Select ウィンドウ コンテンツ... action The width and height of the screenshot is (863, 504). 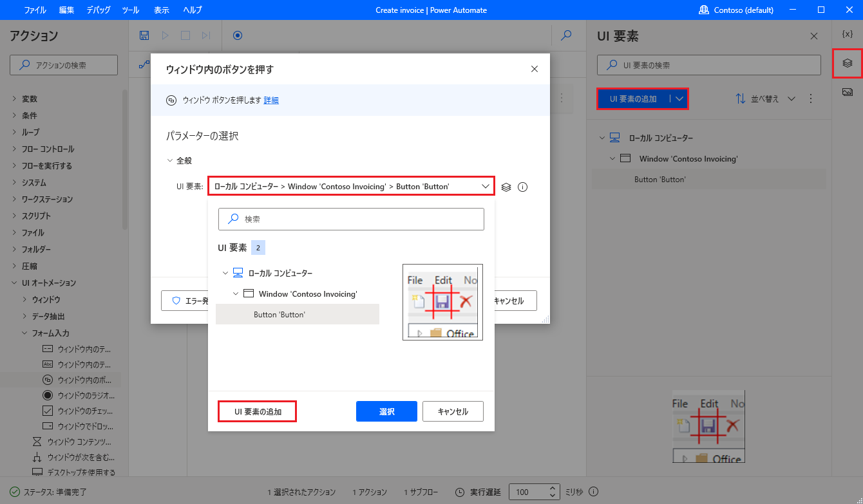click(x=71, y=442)
